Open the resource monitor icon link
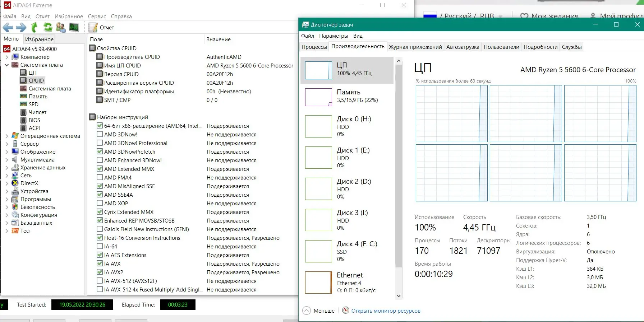 [346, 311]
